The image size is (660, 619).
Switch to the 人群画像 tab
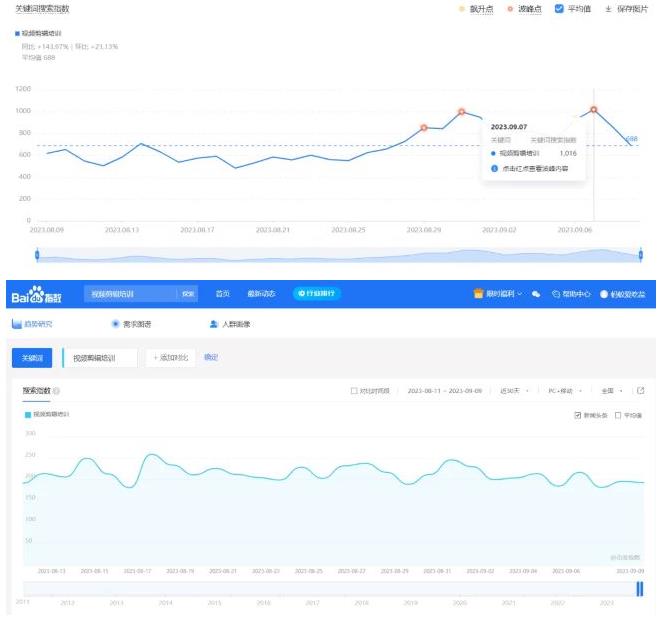click(x=230, y=324)
